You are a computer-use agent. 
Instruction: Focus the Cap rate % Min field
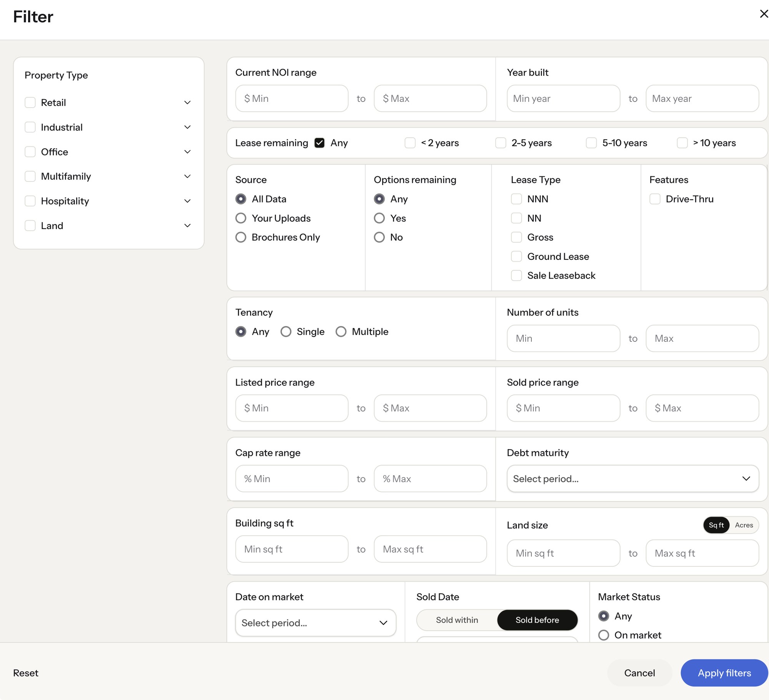[x=292, y=479]
